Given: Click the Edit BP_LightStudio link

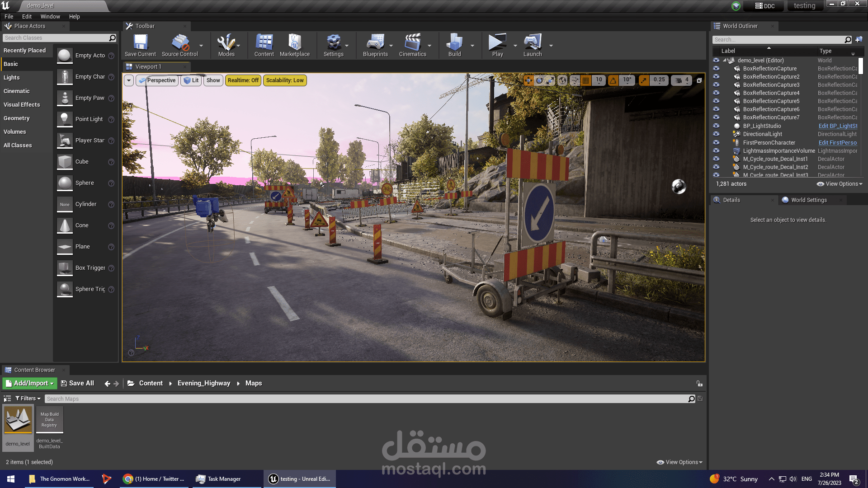Looking at the screenshot, I should click(x=837, y=126).
